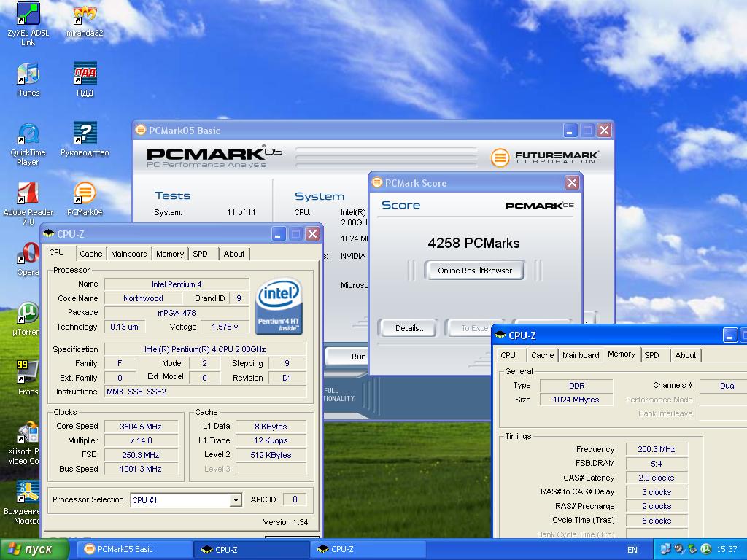Switch to Mainboard tab in left CPU-Z
Screen dimensions: 747x560
(129, 254)
